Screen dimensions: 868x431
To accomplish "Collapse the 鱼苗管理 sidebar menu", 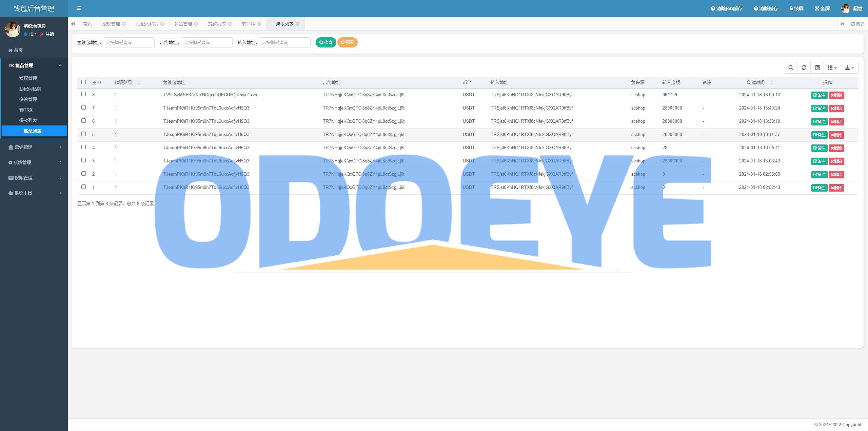I will pos(34,65).
